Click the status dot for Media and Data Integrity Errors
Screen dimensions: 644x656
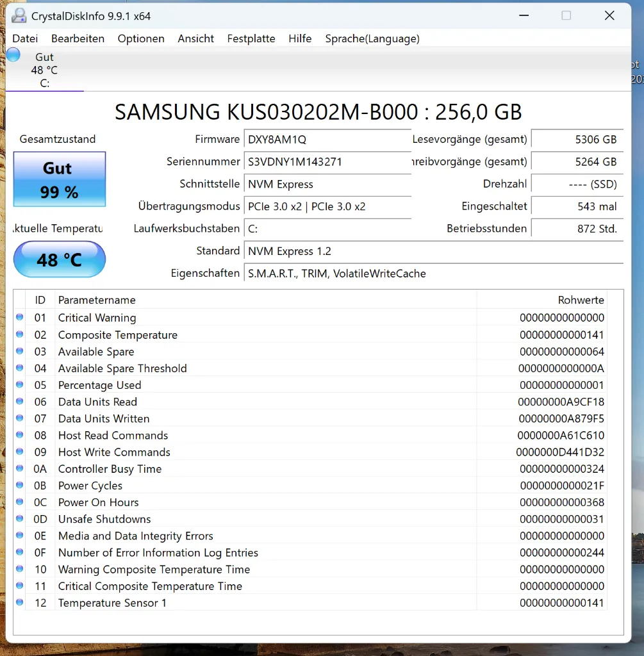20,535
